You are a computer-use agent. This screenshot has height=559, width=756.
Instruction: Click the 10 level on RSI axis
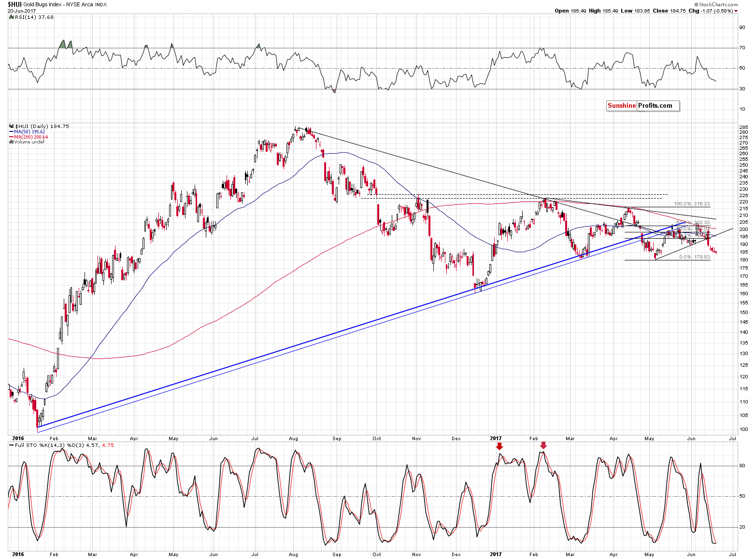[x=742, y=109]
